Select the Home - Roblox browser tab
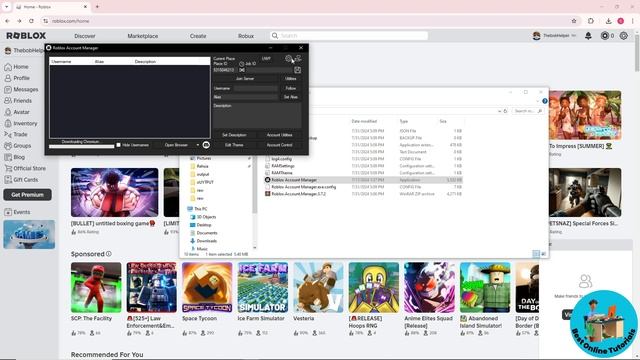Image resolution: width=640 pixels, height=360 pixels. 52,7
